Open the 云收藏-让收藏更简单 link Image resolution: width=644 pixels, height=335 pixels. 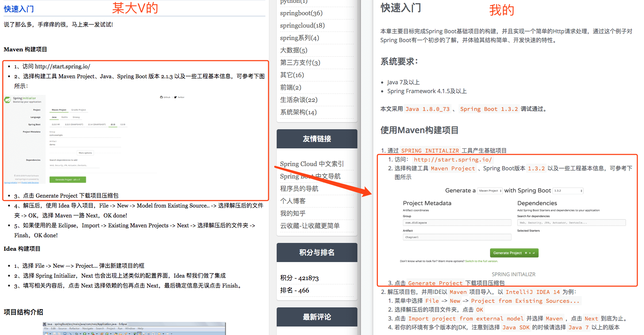(310, 226)
